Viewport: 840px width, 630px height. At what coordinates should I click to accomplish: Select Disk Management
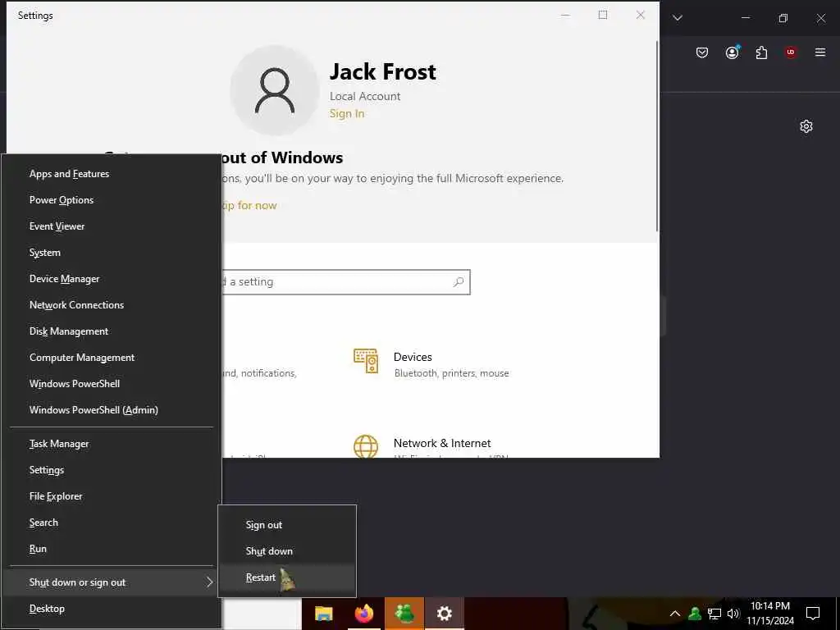click(112, 331)
